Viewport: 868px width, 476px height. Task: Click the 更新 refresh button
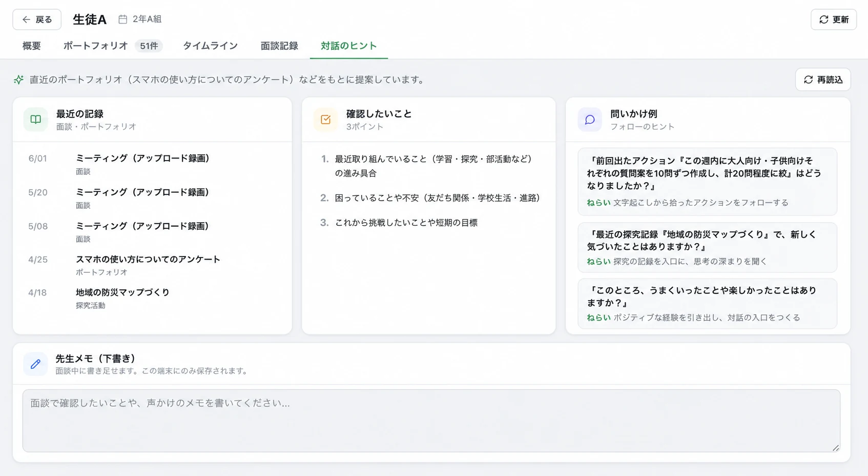834,19
